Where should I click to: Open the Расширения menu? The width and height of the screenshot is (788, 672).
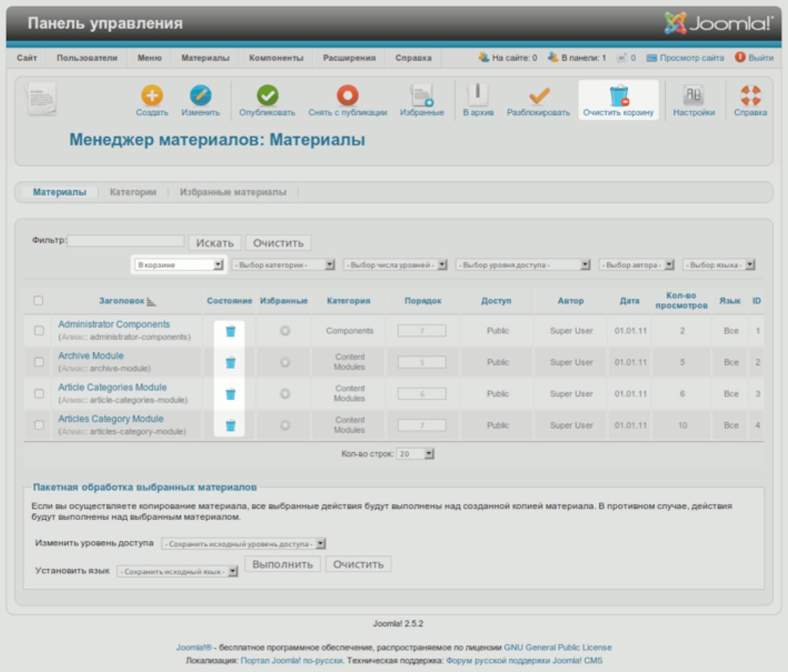(349, 58)
